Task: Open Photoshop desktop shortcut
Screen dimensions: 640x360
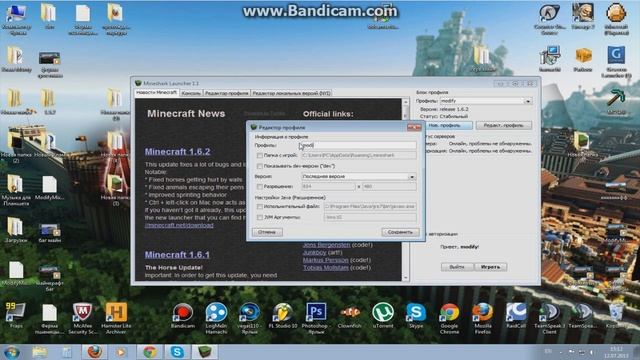Action: 316,318
